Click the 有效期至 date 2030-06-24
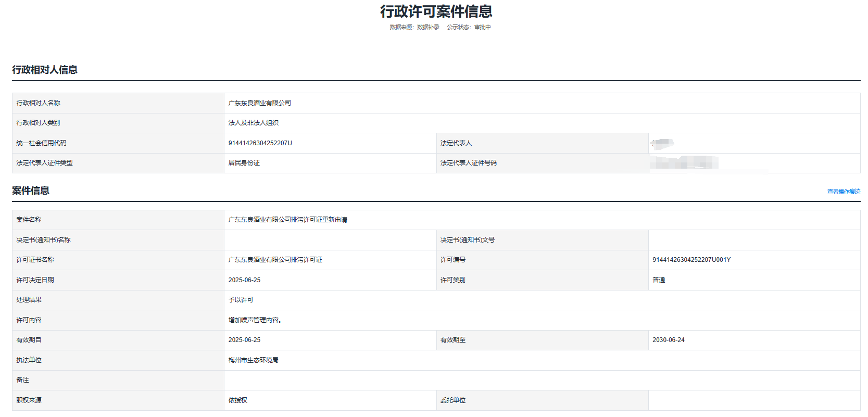This screenshot has width=868, height=417. click(x=668, y=340)
